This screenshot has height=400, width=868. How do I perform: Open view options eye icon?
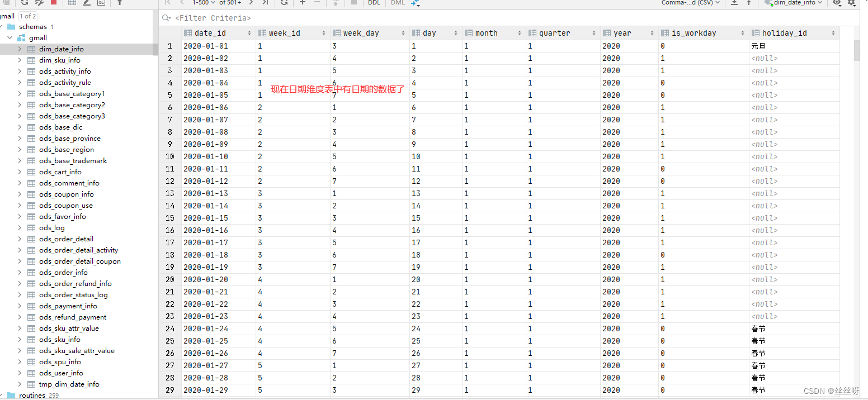click(x=837, y=3)
